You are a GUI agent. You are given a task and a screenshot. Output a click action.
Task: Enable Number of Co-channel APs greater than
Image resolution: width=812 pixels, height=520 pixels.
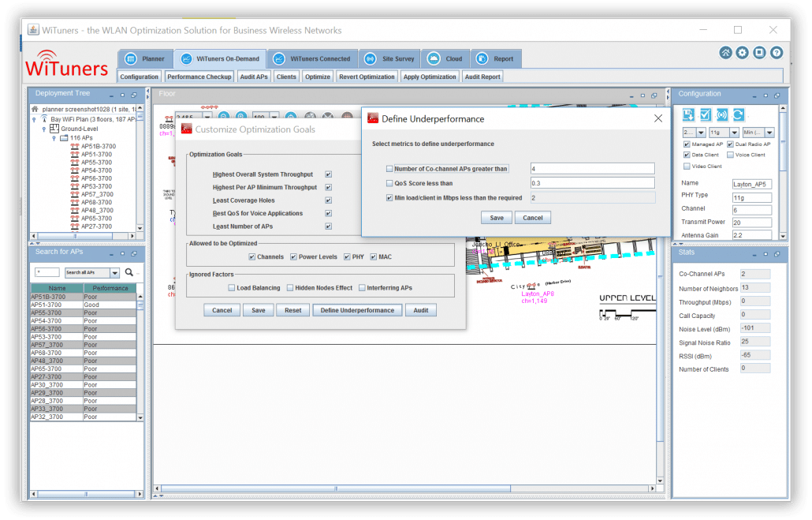[x=389, y=169]
